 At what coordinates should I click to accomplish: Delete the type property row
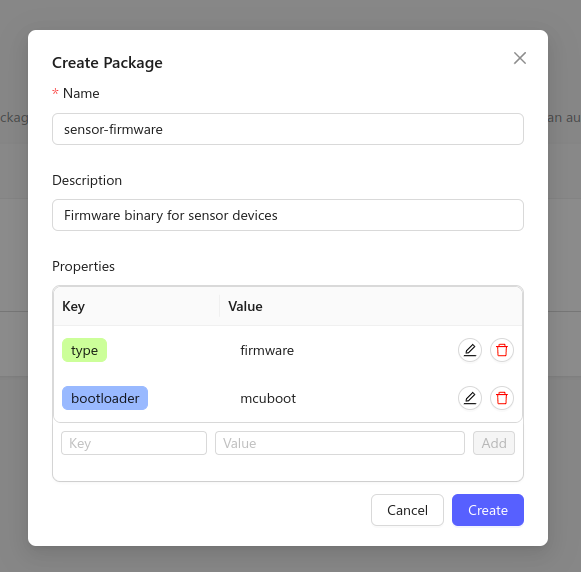coord(502,350)
